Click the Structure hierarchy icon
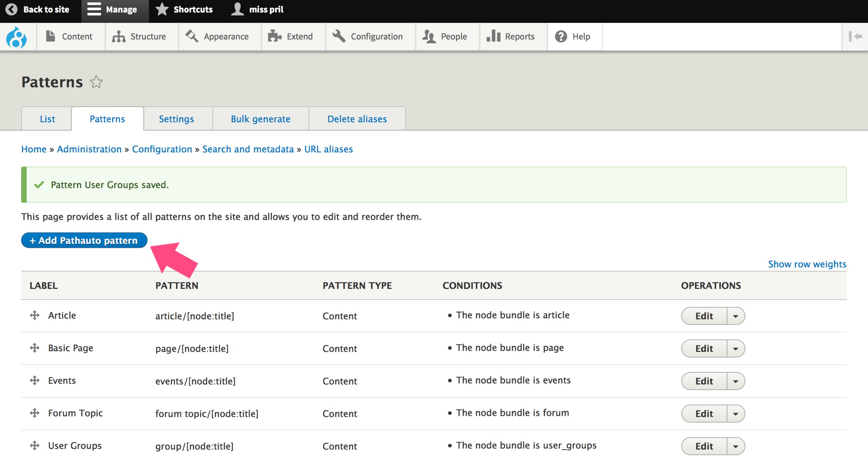This screenshot has height=460, width=868. (119, 36)
